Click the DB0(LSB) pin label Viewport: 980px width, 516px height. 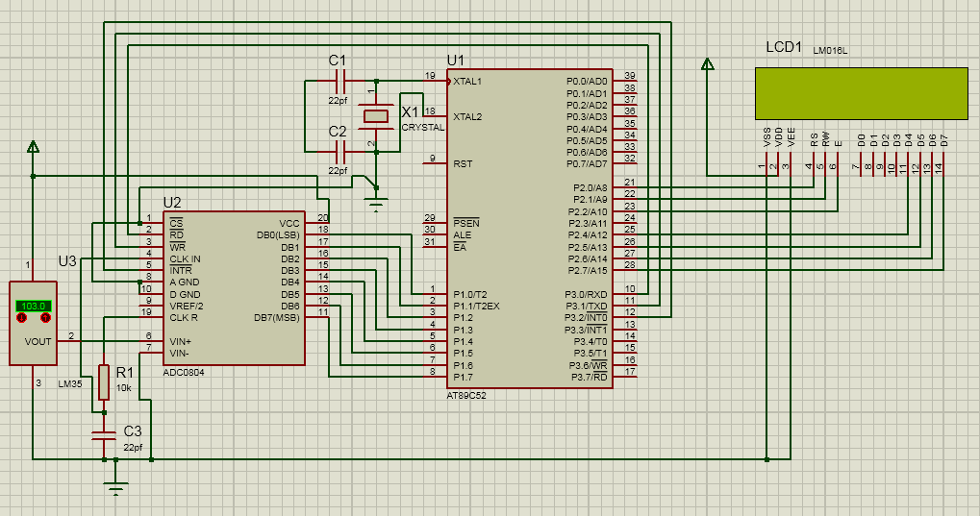(278, 234)
